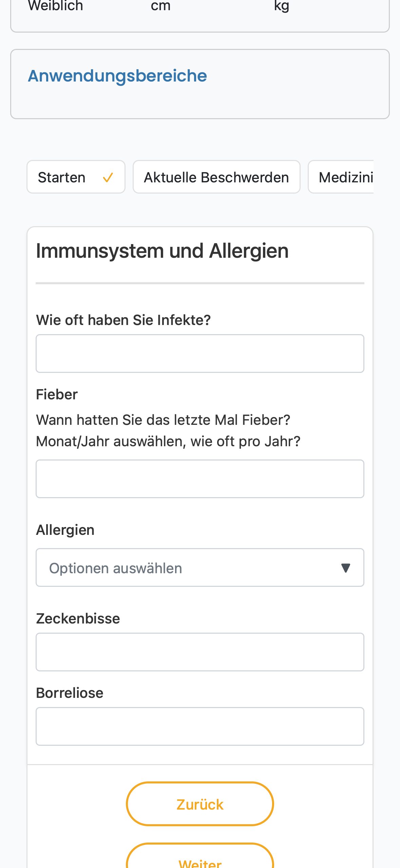Expand the Allergien dropdown arrow
Image resolution: width=400 pixels, height=868 pixels.
point(345,568)
